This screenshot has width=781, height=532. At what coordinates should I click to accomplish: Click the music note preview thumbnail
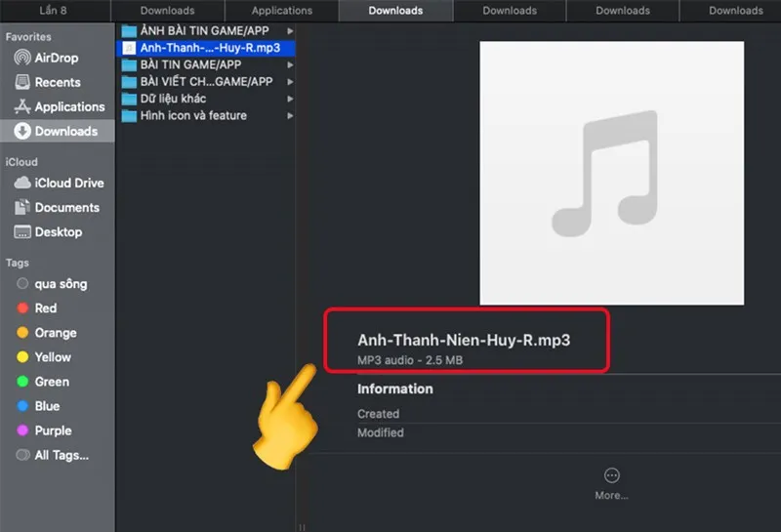[611, 174]
